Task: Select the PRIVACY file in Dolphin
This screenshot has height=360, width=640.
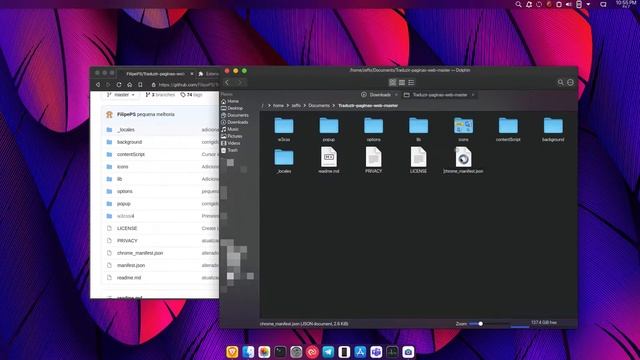Action: click(x=373, y=160)
